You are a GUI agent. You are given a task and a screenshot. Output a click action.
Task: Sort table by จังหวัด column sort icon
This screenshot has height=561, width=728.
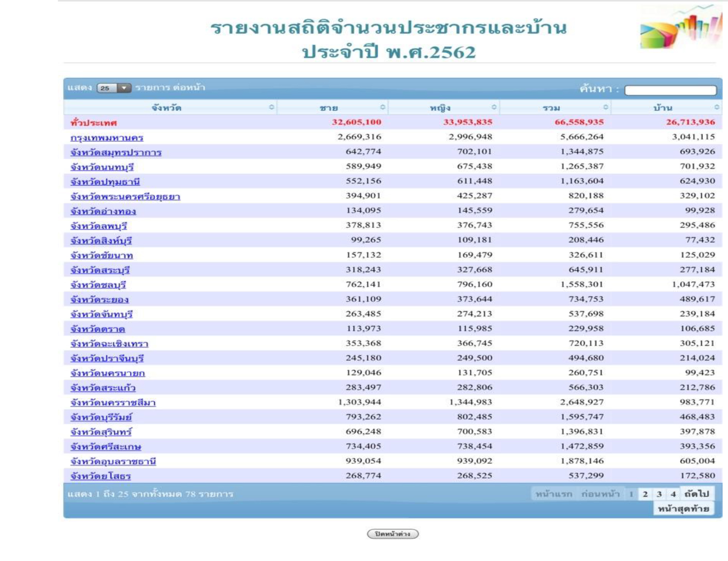(272, 107)
